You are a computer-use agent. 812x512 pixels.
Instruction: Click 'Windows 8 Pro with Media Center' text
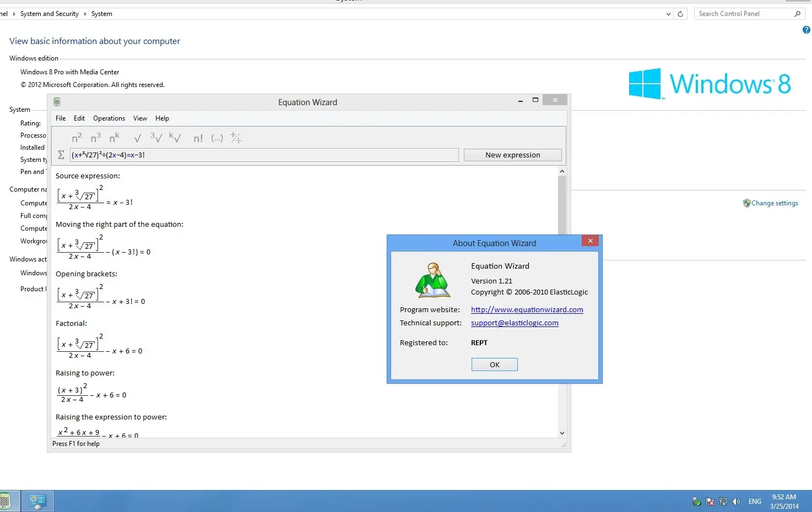(x=70, y=72)
